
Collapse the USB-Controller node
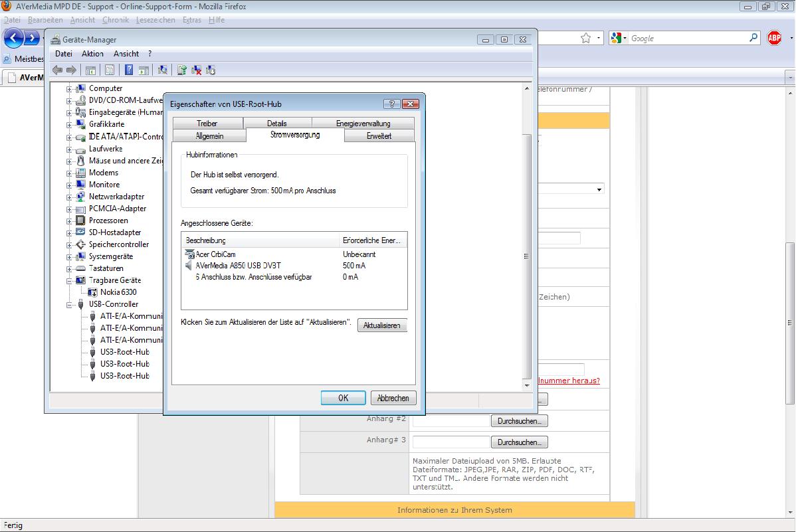(69, 305)
